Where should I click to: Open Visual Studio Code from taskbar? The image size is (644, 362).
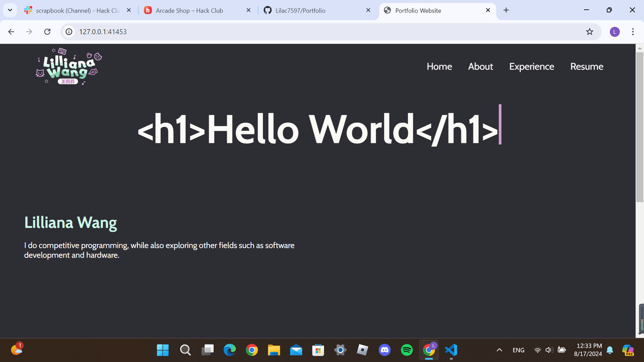point(451,350)
